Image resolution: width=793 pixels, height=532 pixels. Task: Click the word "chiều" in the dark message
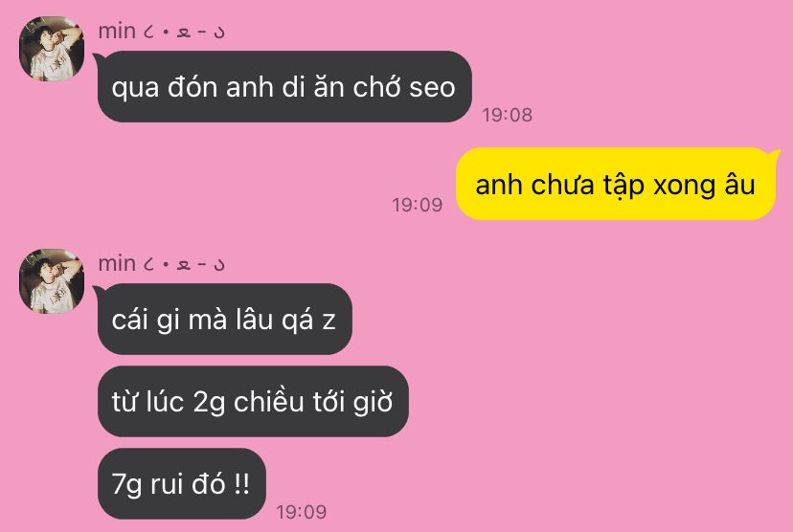[x=268, y=401]
